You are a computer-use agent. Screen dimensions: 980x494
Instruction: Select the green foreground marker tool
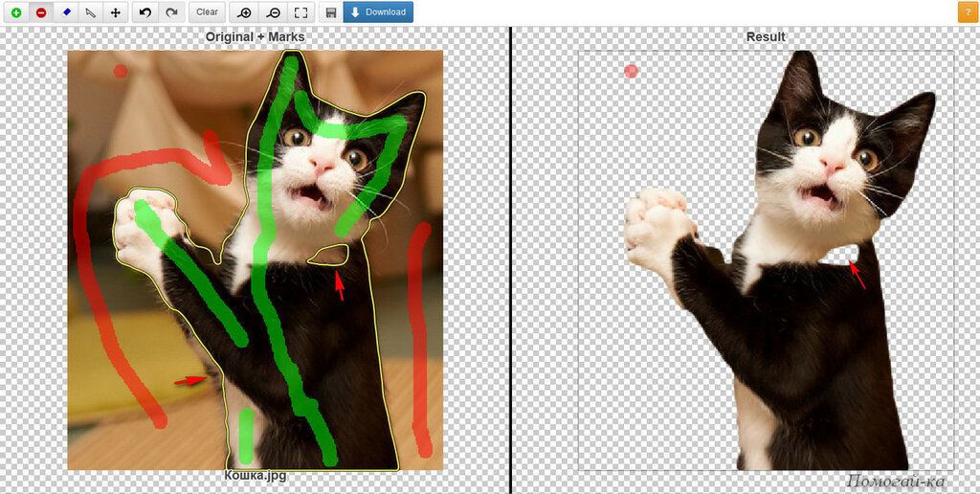16,12
